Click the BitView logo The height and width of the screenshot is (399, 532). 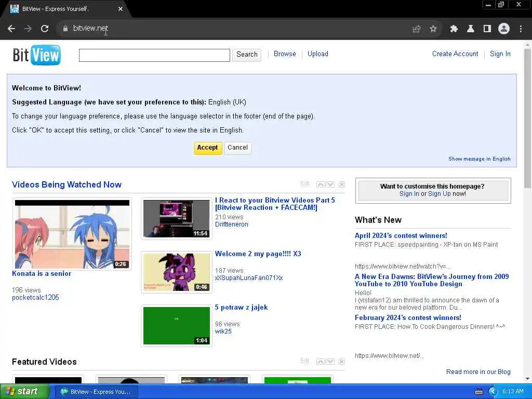point(37,55)
